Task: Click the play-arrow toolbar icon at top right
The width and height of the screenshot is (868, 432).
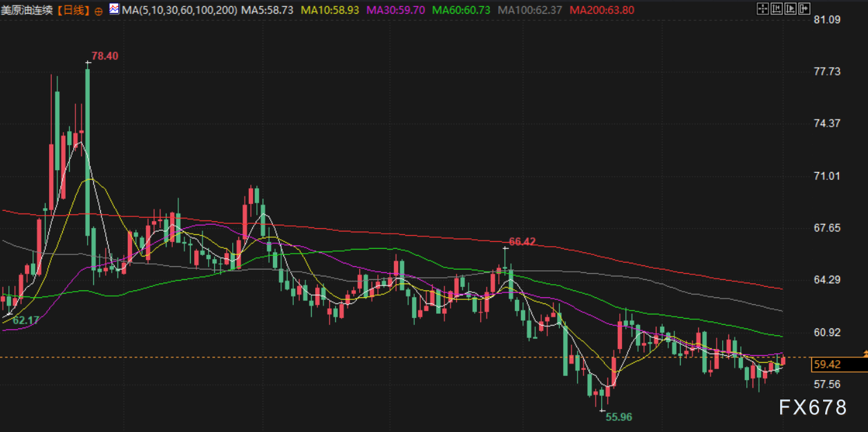Action: pyautogui.click(x=790, y=9)
